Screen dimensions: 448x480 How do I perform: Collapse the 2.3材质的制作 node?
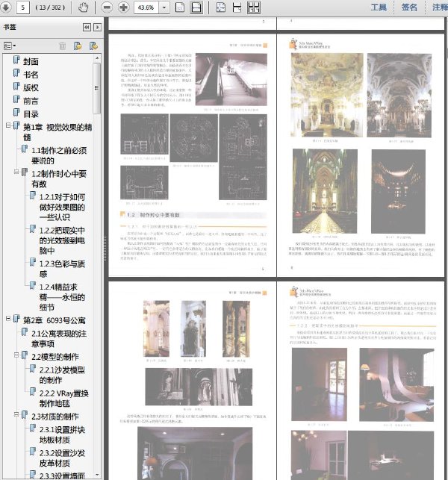pos(16,414)
